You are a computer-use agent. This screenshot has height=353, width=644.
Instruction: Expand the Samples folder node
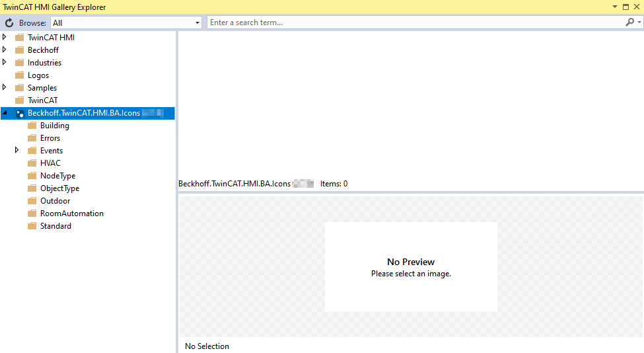click(x=5, y=87)
